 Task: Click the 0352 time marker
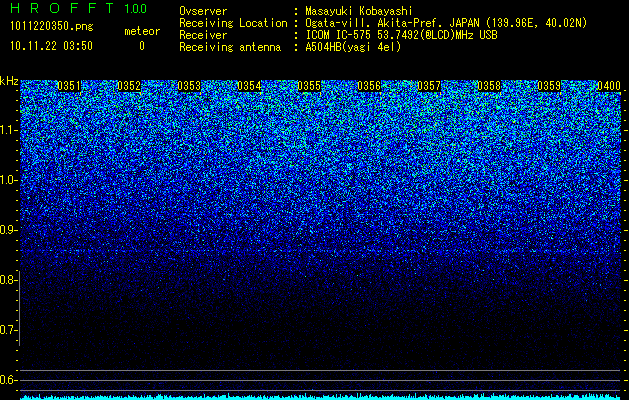(129, 86)
